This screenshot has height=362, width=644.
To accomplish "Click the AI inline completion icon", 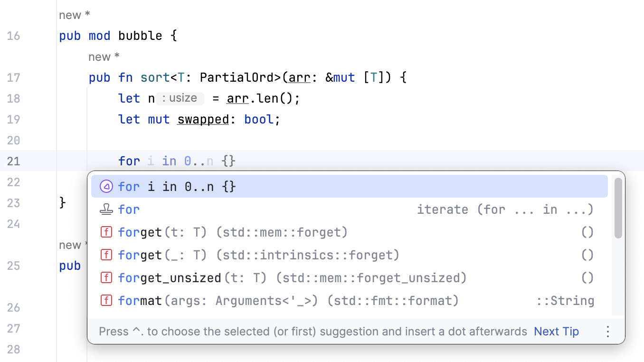I will [x=106, y=187].
